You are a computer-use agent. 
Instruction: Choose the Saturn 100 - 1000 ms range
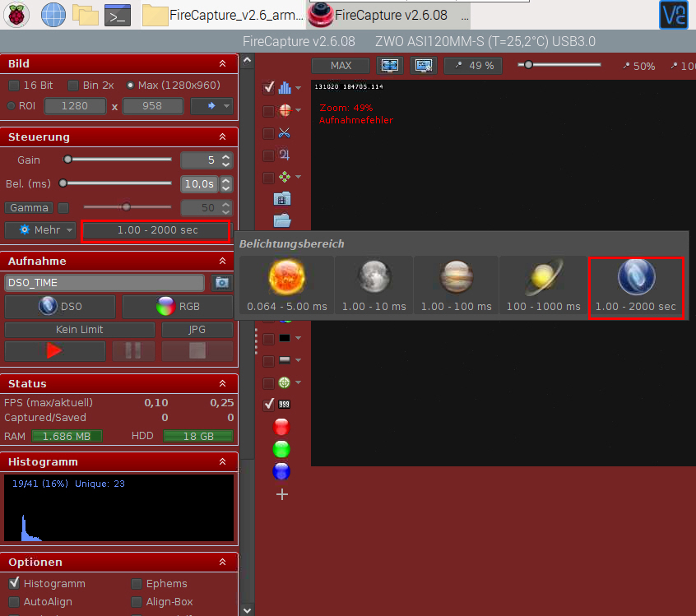click(543, 287)
